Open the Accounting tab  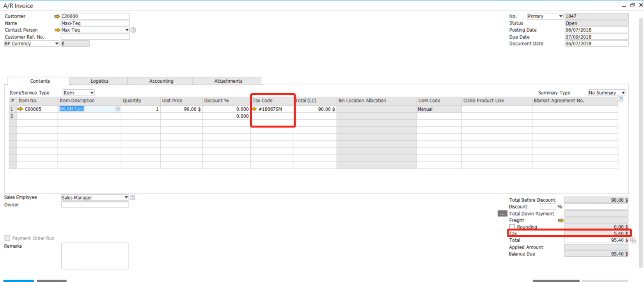point(161,81)
